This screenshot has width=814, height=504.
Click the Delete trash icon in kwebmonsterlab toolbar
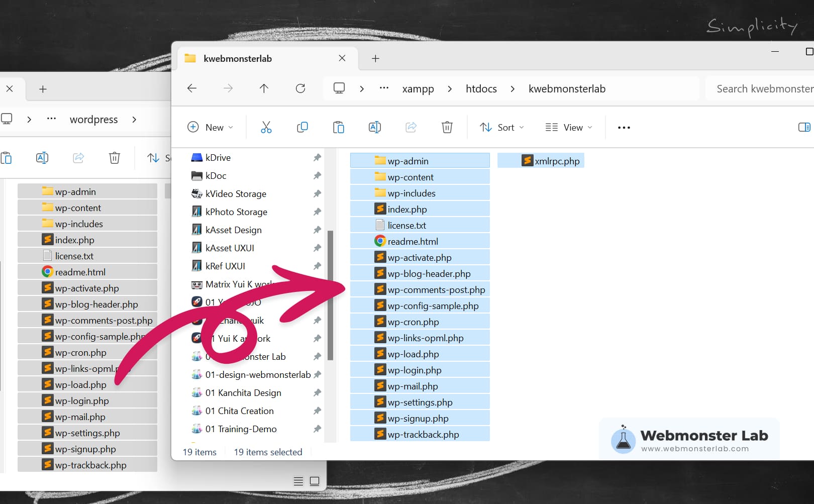[447, 128]
